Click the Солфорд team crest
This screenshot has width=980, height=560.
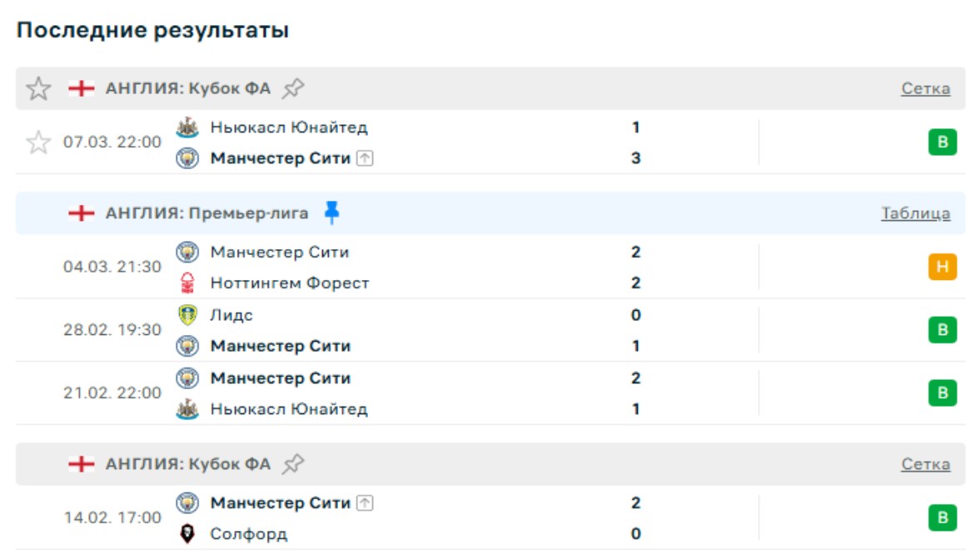pos(188,534)
